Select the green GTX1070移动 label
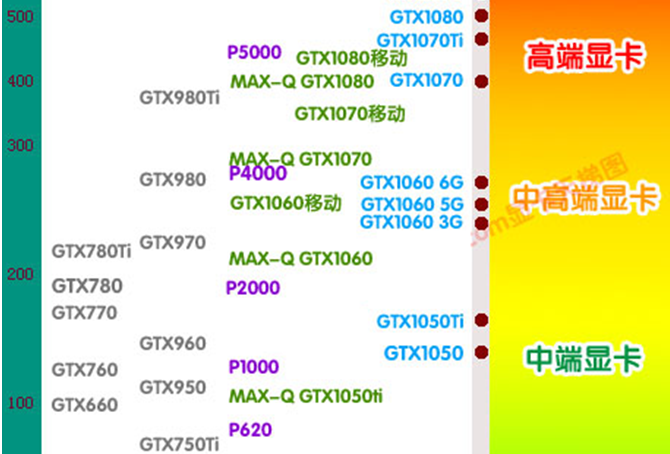 point(350,114)
